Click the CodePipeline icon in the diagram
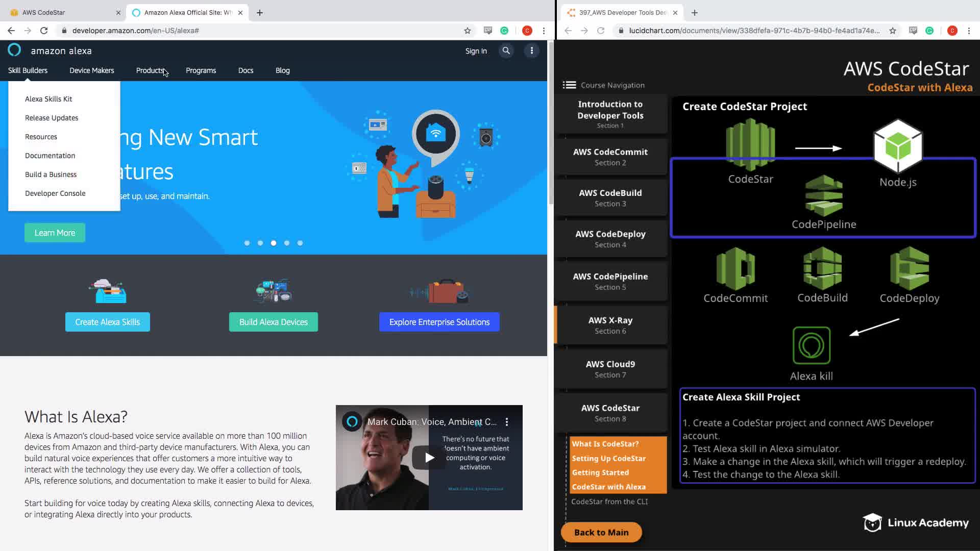 point(823,196)
